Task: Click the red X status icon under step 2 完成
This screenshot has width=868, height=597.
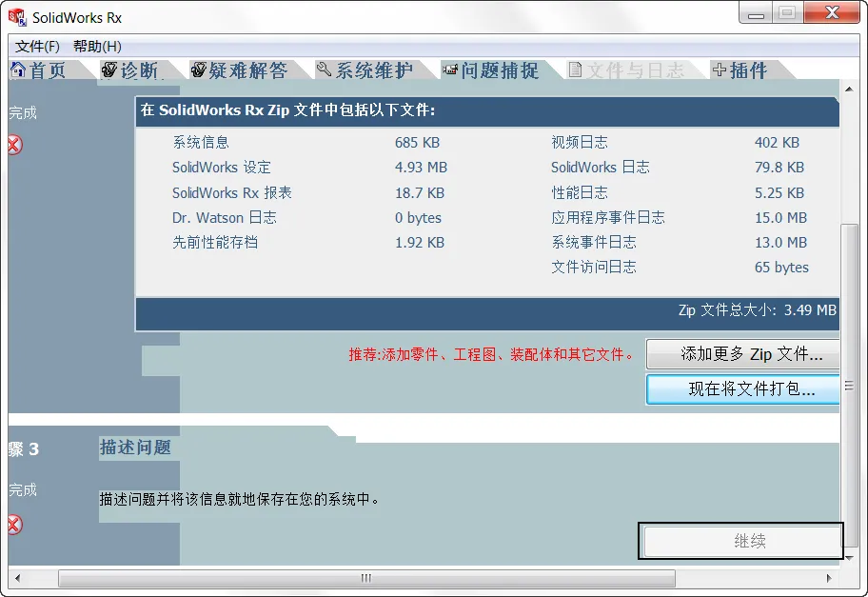Action: (15, 145)
